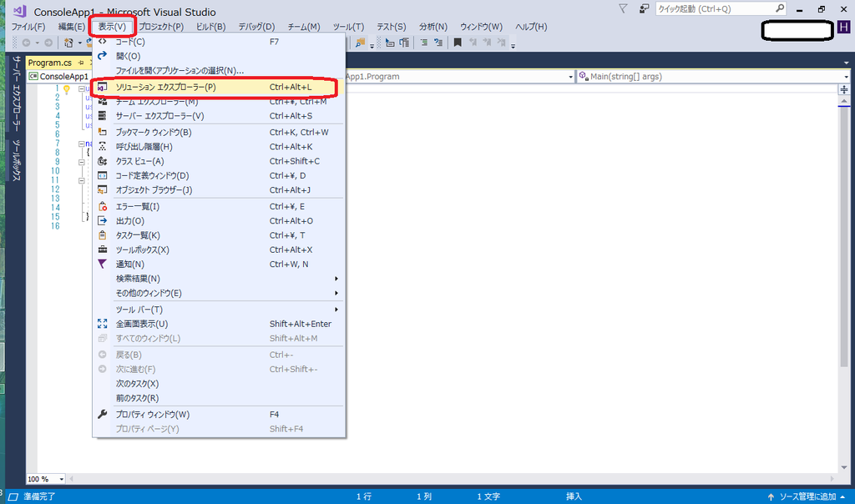Click the previous bookmark toolbar icon
This screenshot has height=504, width=855.
coord(473,43)
